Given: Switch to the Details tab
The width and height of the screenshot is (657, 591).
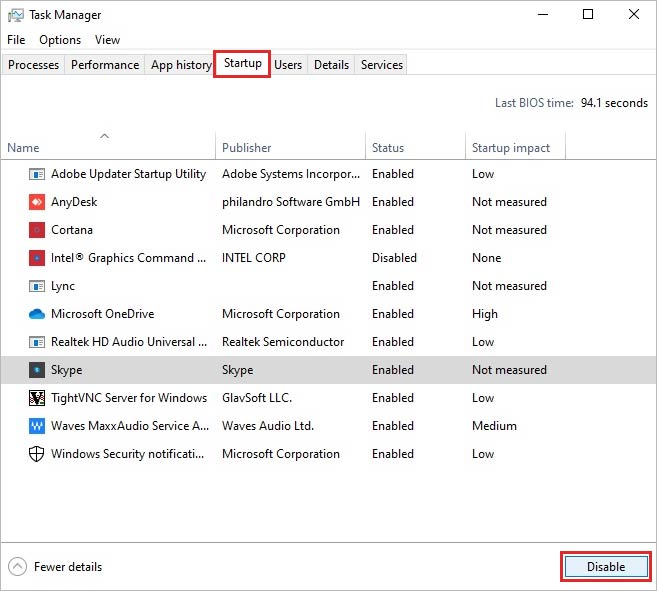Looking at the screenshot, I should click(331, 65).
